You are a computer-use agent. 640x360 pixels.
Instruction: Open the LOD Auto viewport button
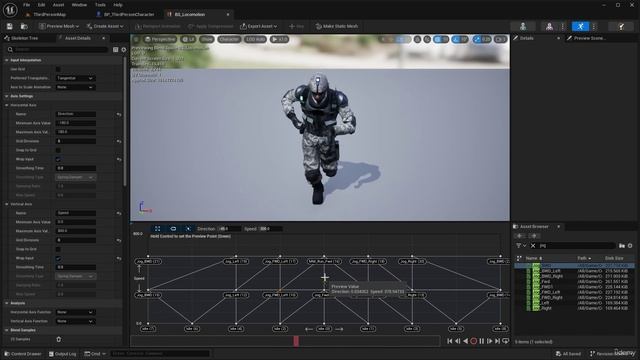tap(255, 40)
